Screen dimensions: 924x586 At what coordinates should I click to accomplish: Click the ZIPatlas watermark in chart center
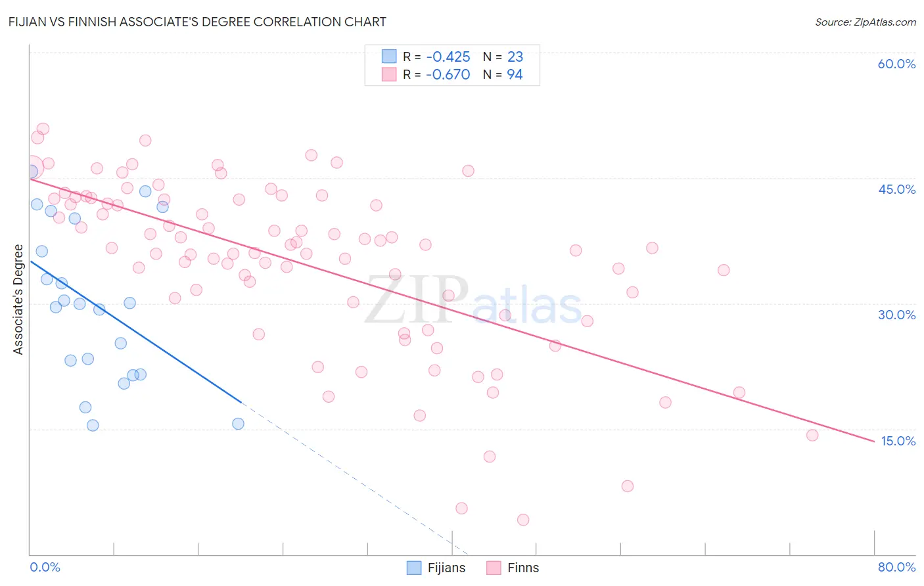(x=473, y=301)
